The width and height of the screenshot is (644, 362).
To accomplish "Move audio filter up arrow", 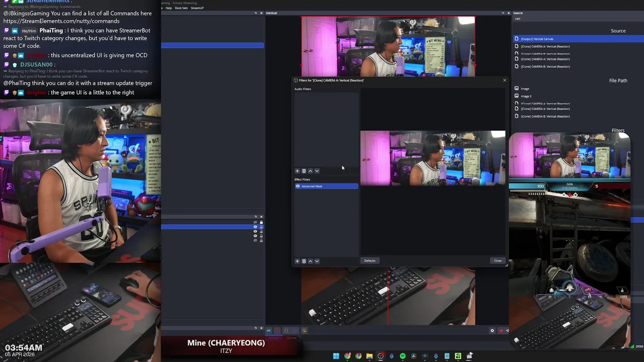I will coord(310,171).
